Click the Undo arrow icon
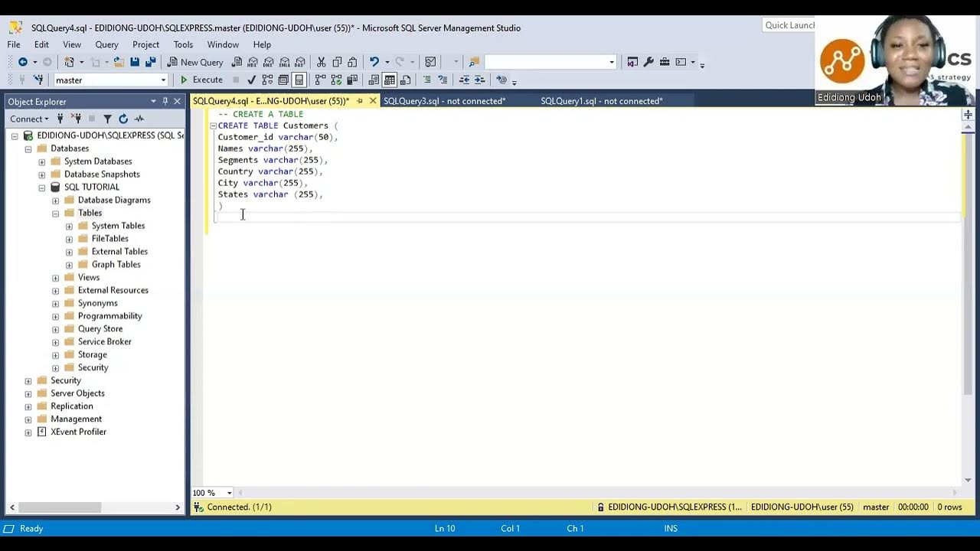This screenshot has height=551, width=980. pos(374,62)
